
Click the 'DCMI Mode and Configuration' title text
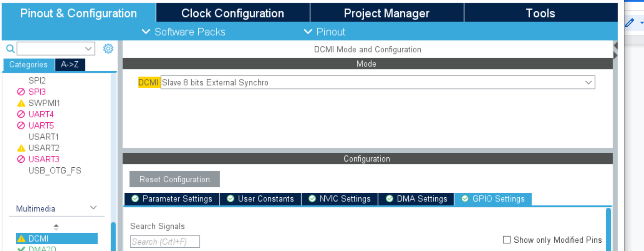click(x=368, y=49)
